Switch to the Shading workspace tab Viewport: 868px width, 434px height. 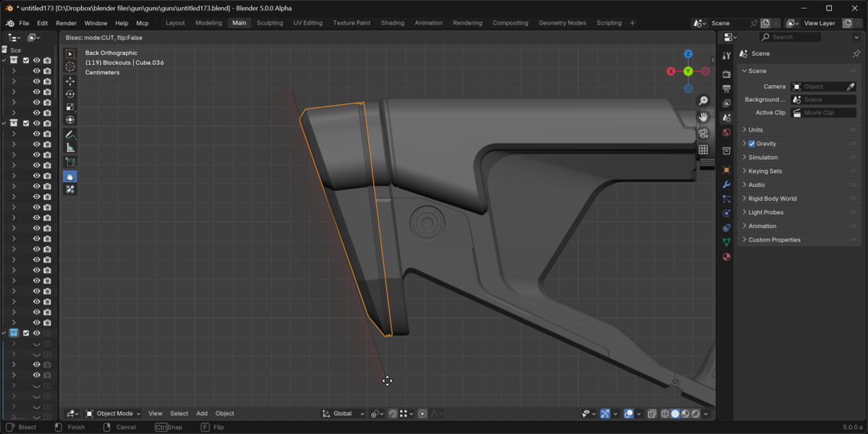(393, 22)
